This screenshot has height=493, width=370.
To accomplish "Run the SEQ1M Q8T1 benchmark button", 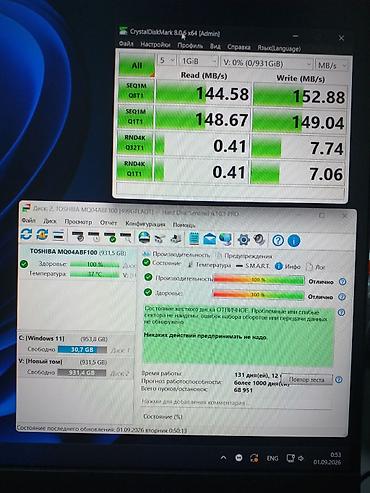I will point(136,91).
